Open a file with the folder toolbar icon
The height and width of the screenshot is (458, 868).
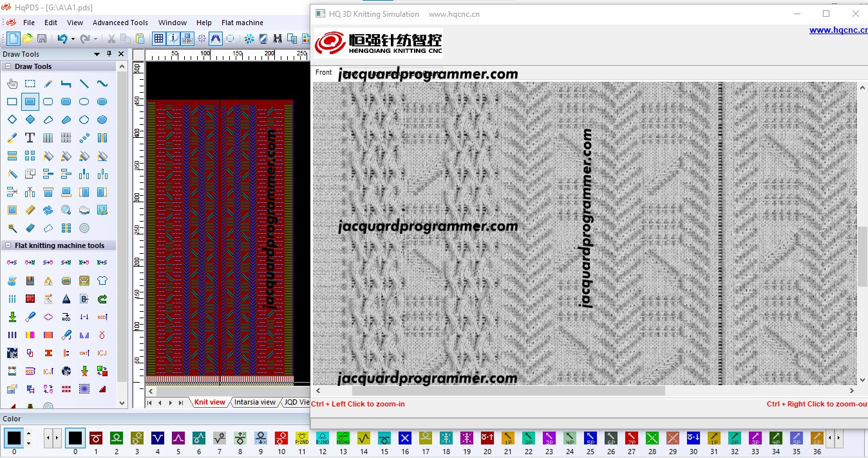point(28,39)
